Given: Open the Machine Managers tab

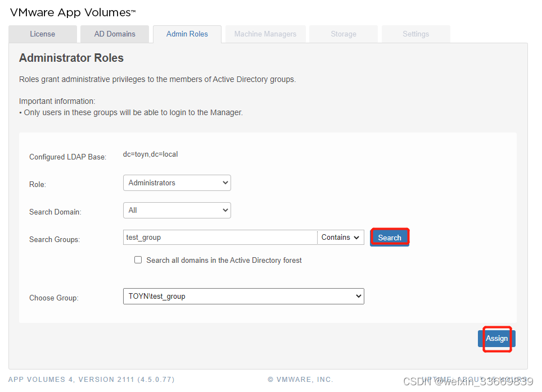Looking at the screenshot, I should pos(265,34).
